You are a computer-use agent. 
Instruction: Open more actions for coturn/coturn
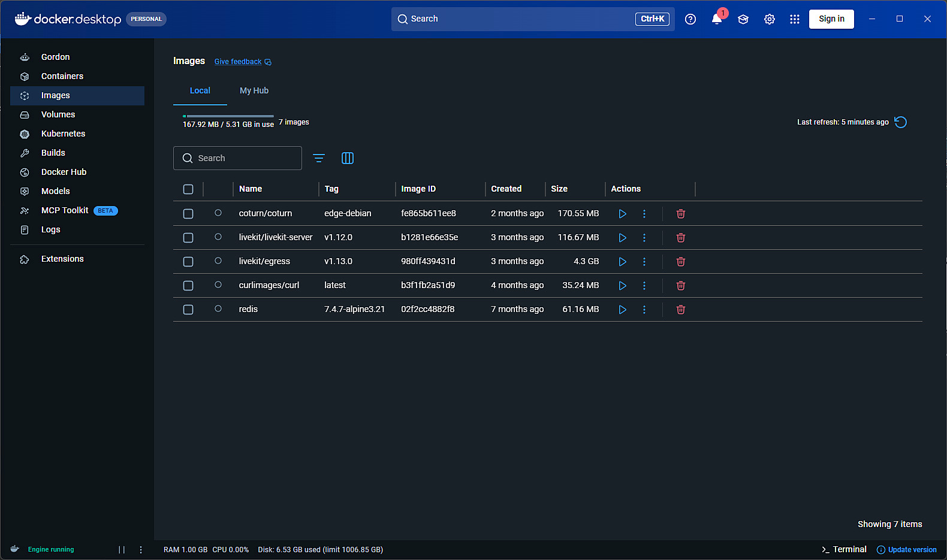(x=644, y=214)
